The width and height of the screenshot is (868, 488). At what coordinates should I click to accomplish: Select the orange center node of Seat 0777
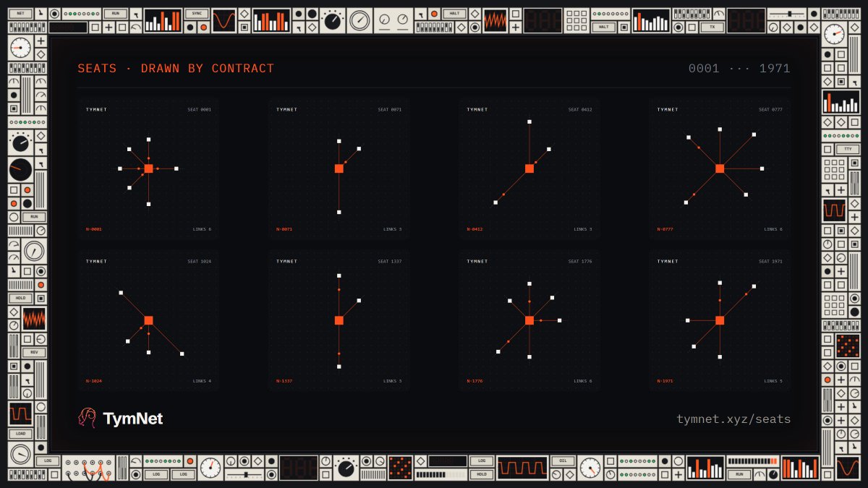[720, 168]
